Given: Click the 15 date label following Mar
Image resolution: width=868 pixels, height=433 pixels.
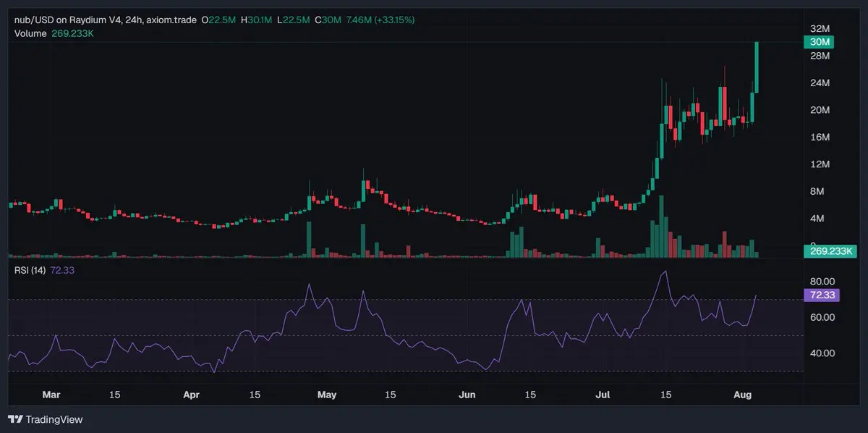Looking at the screenshot, I should pyautogui.click(x=114, y=395).
